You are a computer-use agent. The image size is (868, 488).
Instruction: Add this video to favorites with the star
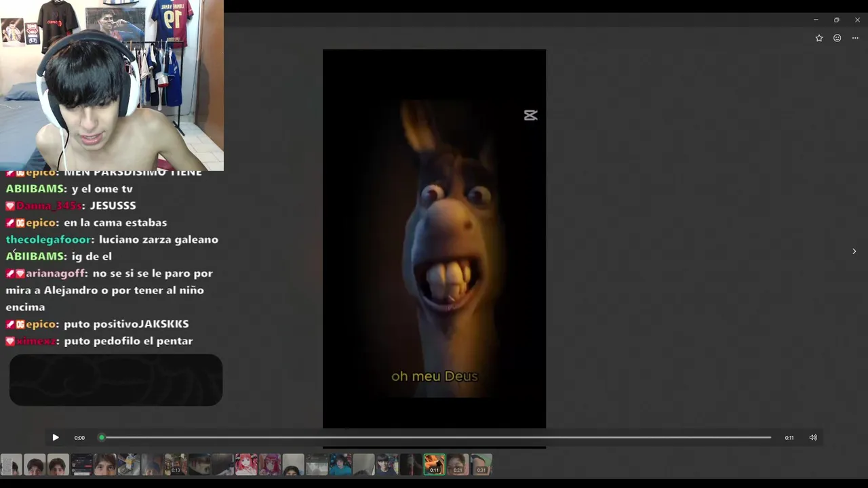coord(819,39)
